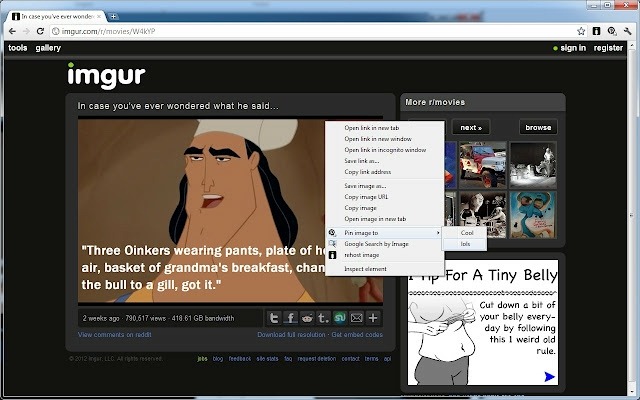640x400 pixels.
Task: Bookmark page with the star icon
Action: tap(581, 31)
